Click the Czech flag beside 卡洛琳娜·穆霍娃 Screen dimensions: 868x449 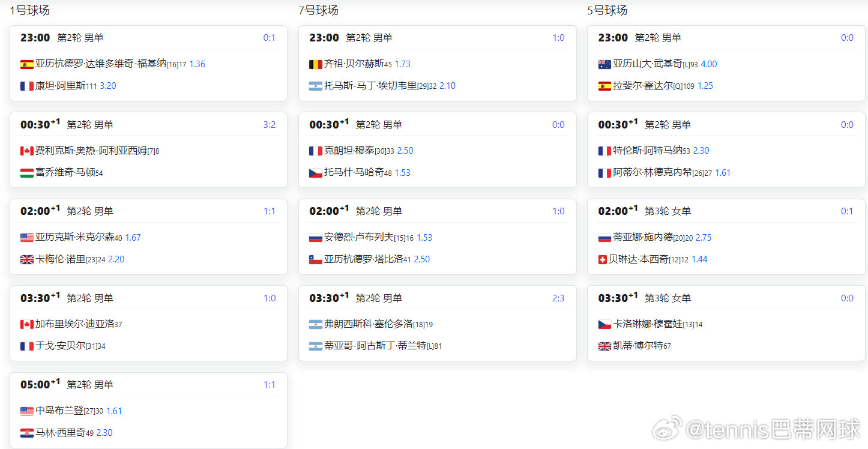(604, 324)
